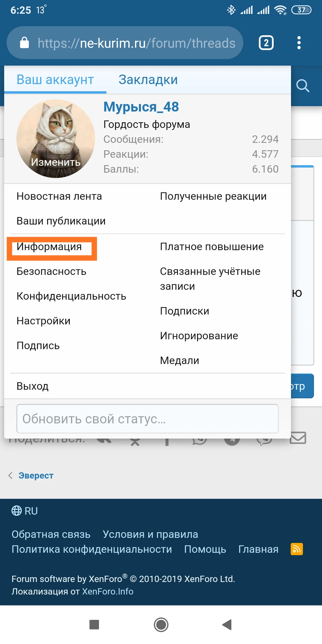
Task: Tap the avatar to change it
Action: click(x=55, y=139)
